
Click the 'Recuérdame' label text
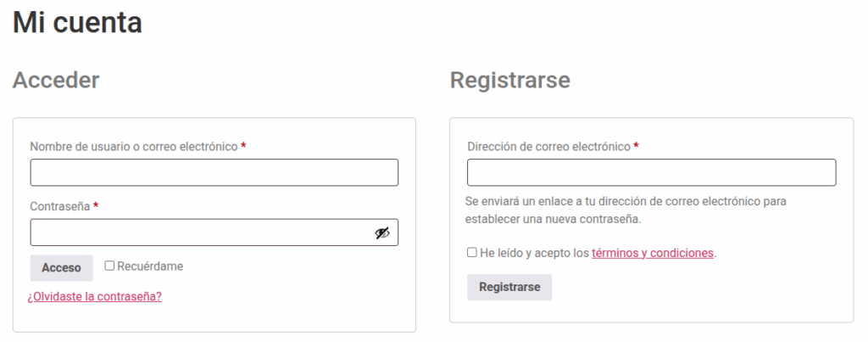[x=150, y=266]
